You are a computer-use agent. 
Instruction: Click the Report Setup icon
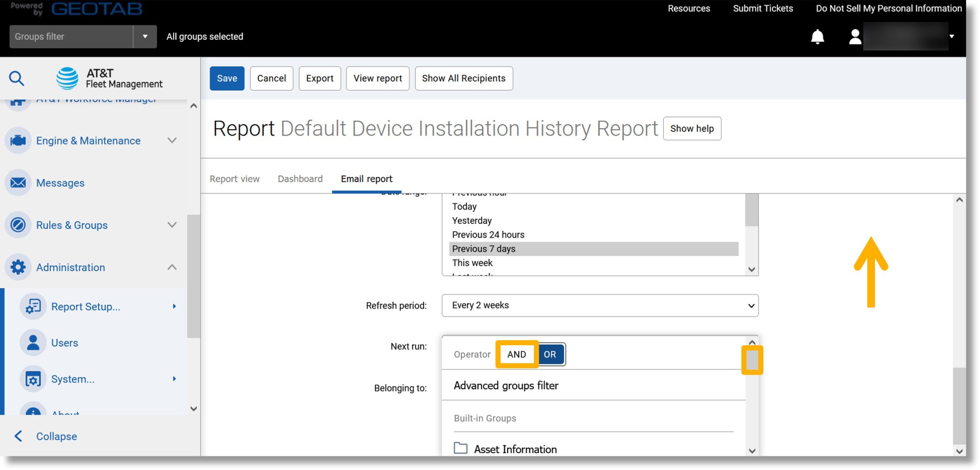click(33, 306)
